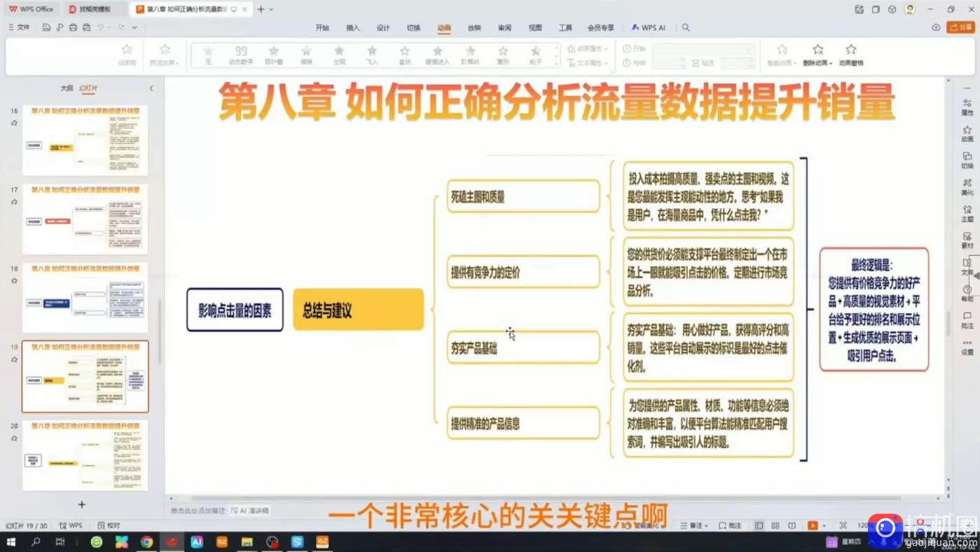Screen dimensions: 980x552
Task: Expand the animation effects gallery arrow
Action: click(558, 64)
